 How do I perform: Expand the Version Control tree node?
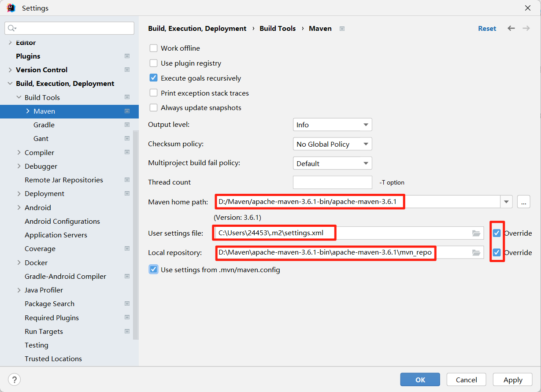[x=10, y=70]
